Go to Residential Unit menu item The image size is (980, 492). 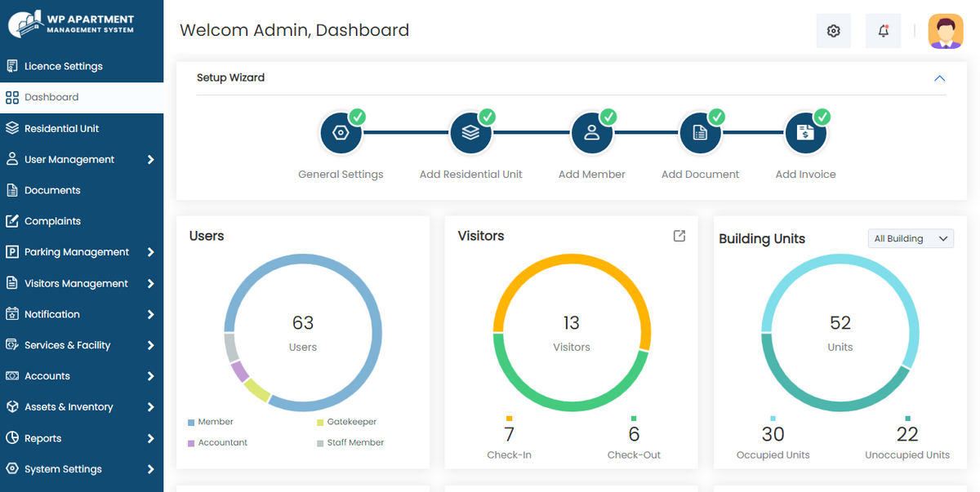pyautogui.click(x=82, y=128)
